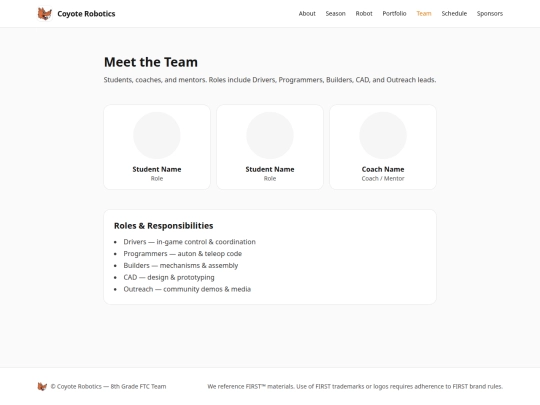Click the team intro sentence about students, coaches
Screen dimensions: 540x405
tap(270, 80)
